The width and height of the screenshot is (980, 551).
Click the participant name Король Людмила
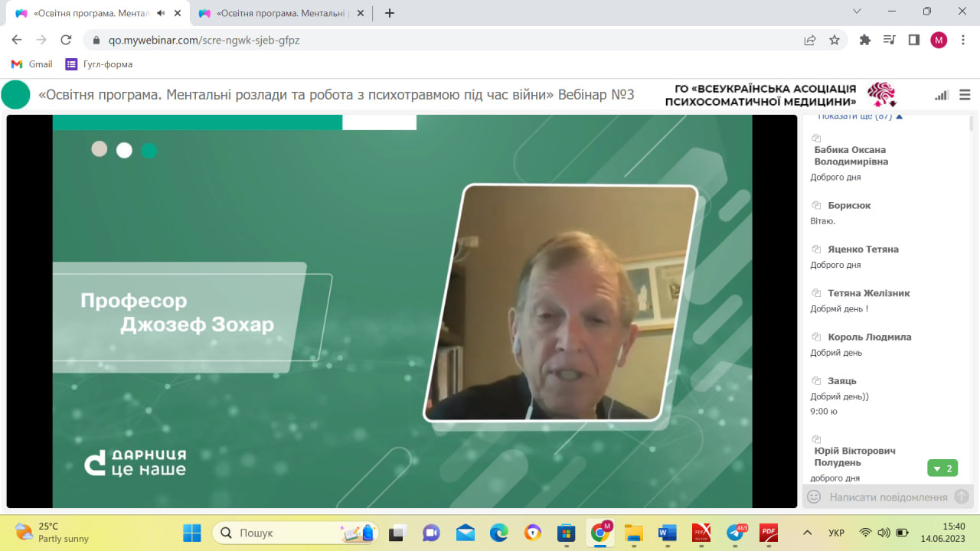pyautogui.click(x=870, y=337)
